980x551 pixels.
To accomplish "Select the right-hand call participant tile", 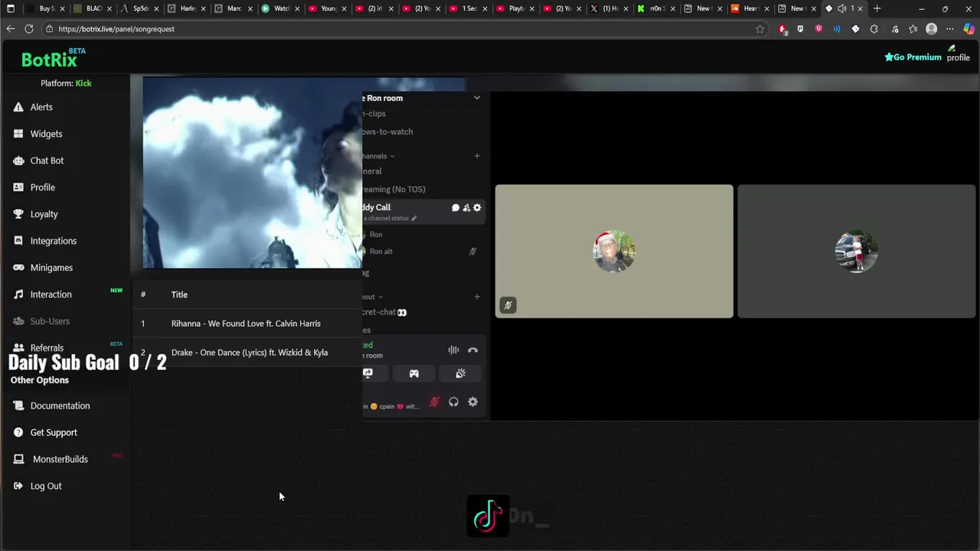I will tap(856, 251).
